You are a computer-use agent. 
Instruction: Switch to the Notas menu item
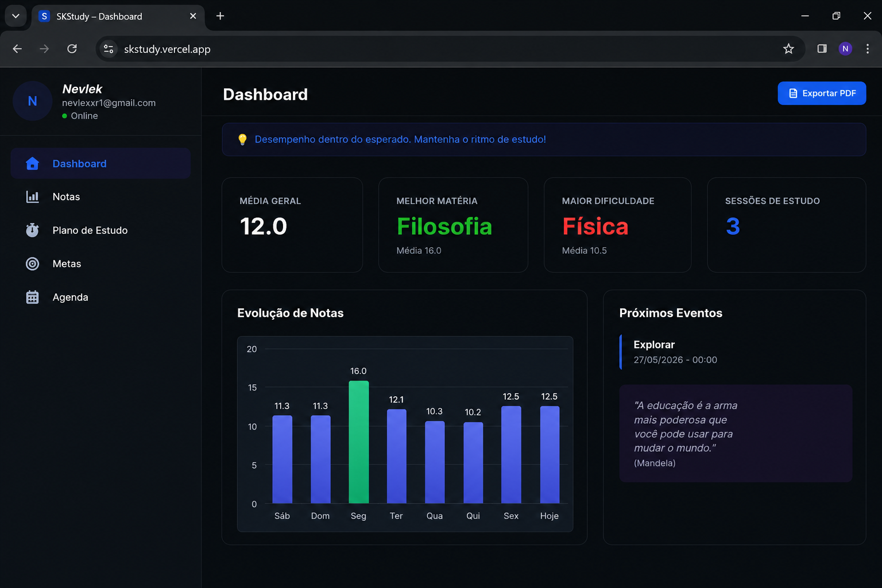(x=100, y=197)
